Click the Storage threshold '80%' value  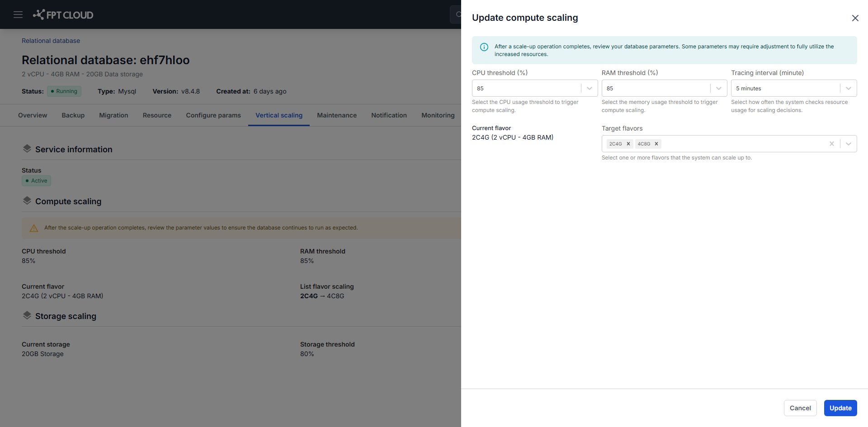tap(307, 354)
